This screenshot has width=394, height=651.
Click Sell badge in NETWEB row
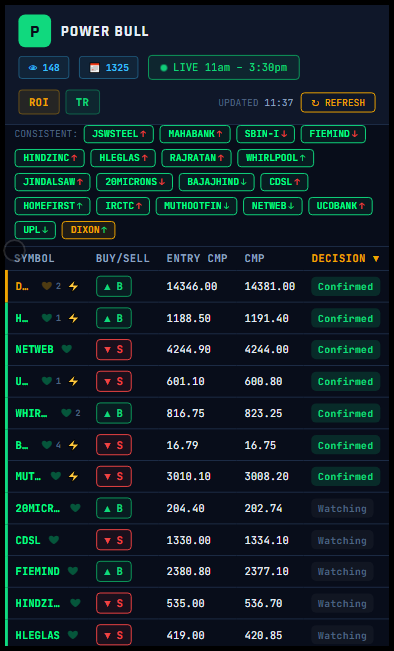tap(114, 350)
